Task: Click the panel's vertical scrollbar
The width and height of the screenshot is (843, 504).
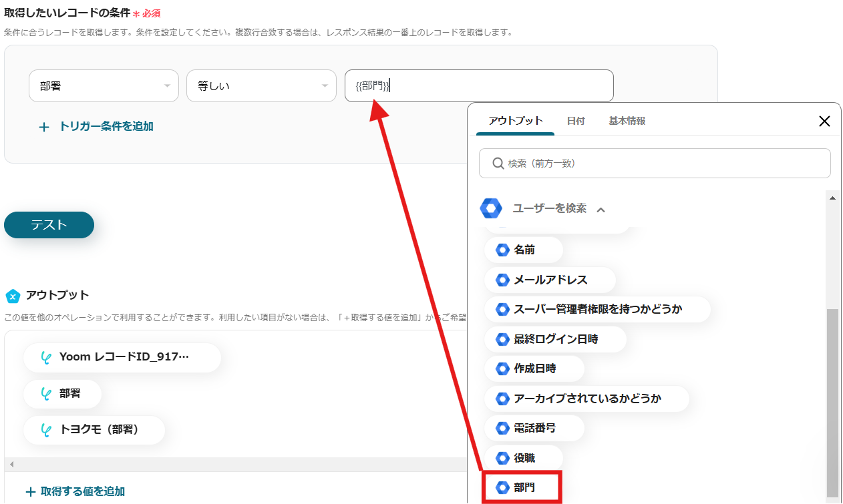Action: coord(832,401)
